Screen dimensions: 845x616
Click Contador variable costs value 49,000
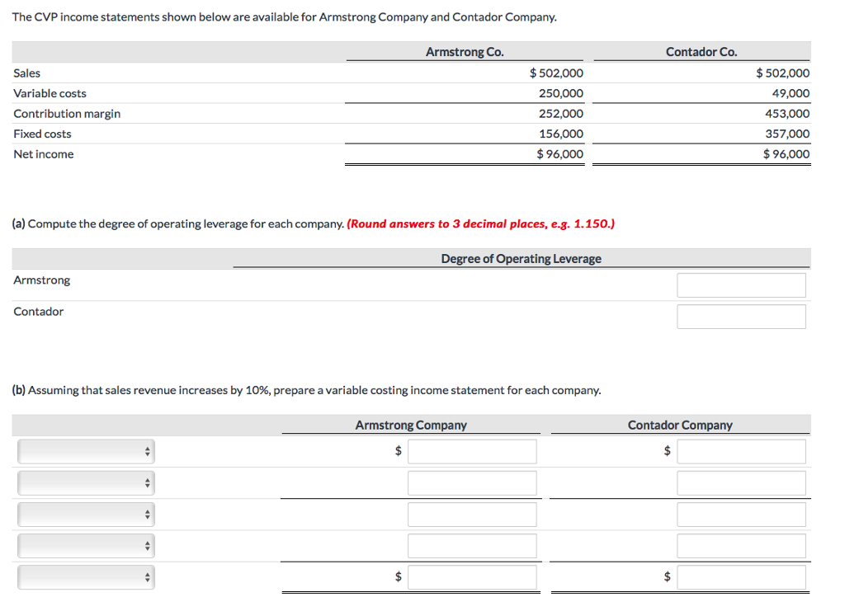[x=791, y=94]
